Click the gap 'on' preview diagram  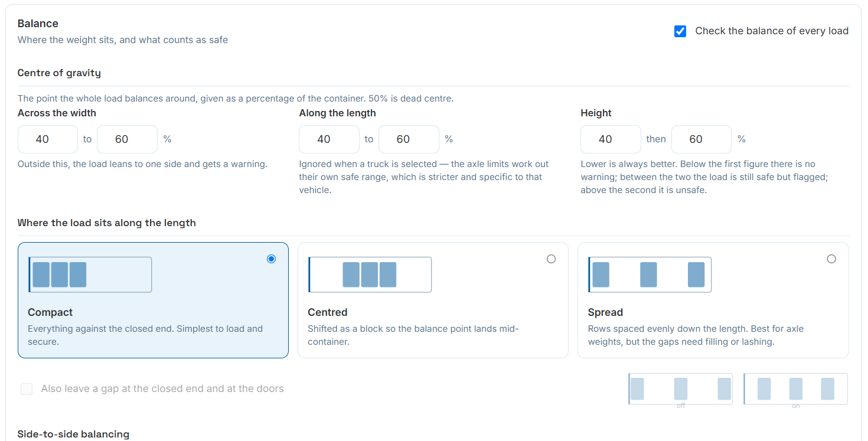(x=795, y=389)
